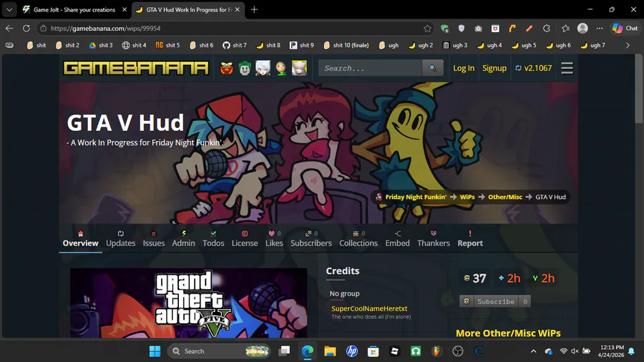
Task: Open the hamburger site menu
Action: coord(567,68)
